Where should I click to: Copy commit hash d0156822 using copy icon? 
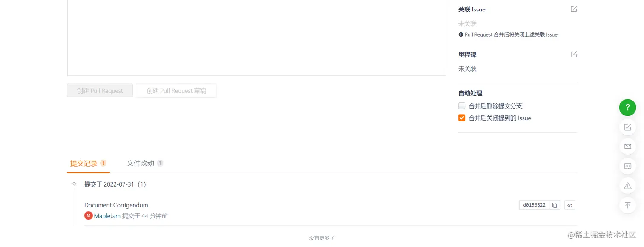point(555,205)
